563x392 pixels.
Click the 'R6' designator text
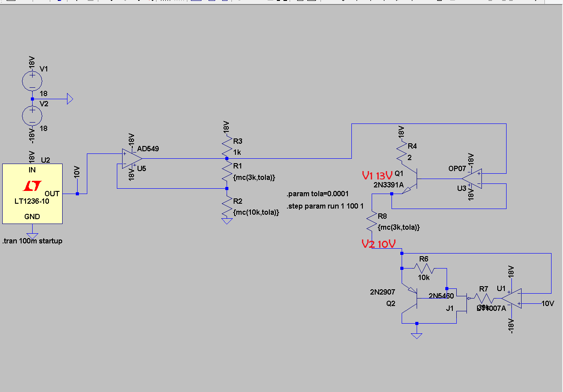424,258
